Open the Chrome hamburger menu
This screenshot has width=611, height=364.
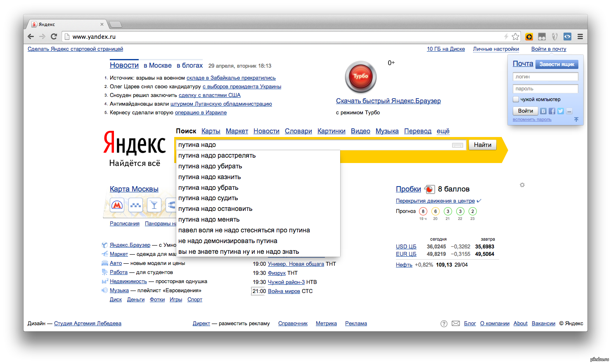(x=580, y=37)
